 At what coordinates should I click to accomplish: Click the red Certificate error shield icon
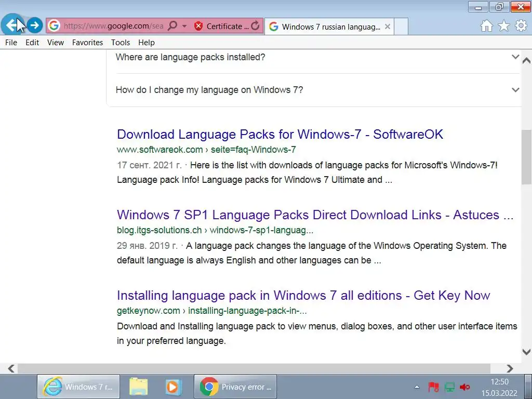point(198,26)
